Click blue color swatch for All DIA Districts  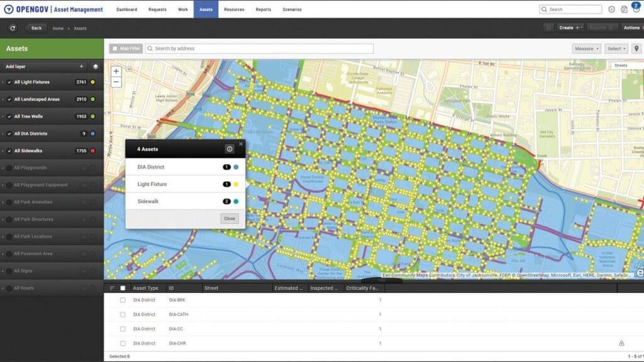click(x=93, y=134)
